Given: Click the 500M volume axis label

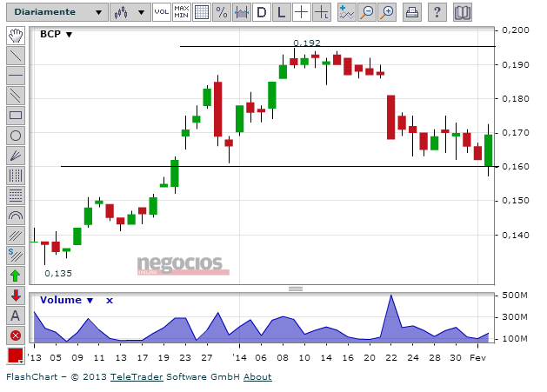Looking at the screenshot, I should (515, 296).
